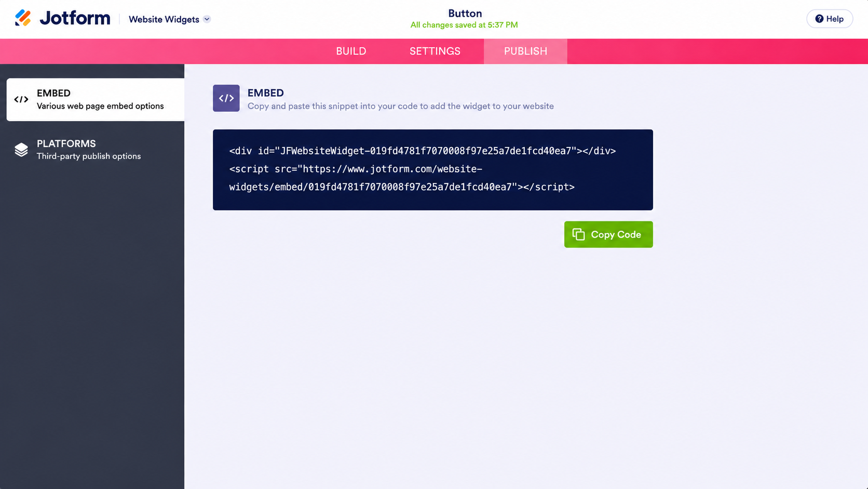Open the Website Widgets dropdown
868x489 pixels.
coord(169,19)
